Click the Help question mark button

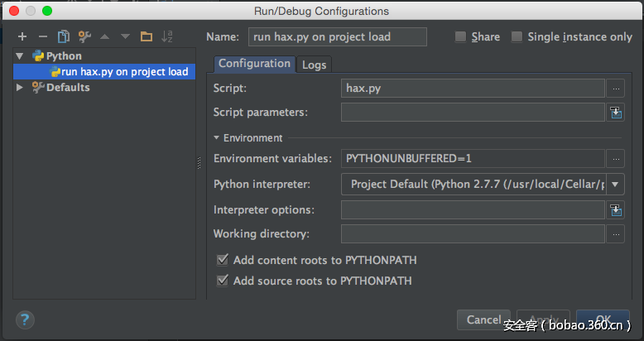[25, 319]
